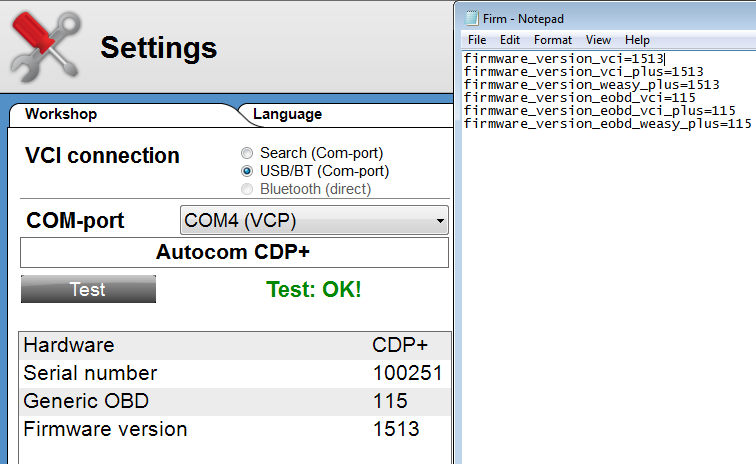The height and width of the screenshot is (464, 756).
Task: Click the VCI connection heading
Action: click(x=102, y=156)
